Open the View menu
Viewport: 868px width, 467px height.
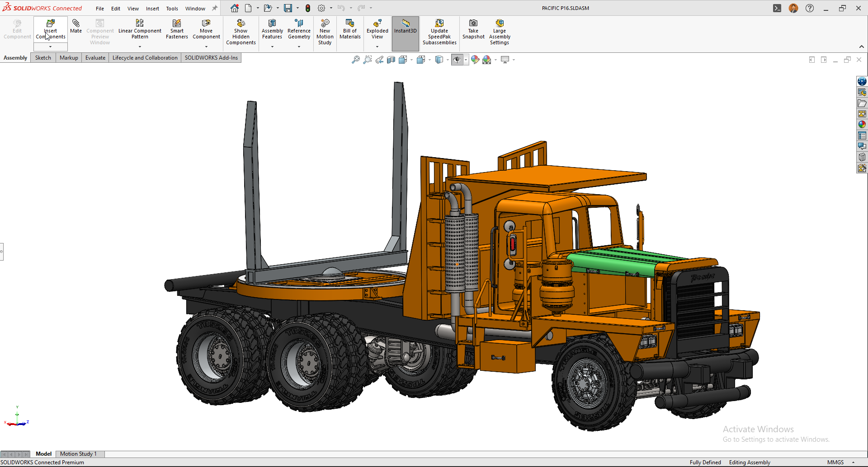coord(133,9)
